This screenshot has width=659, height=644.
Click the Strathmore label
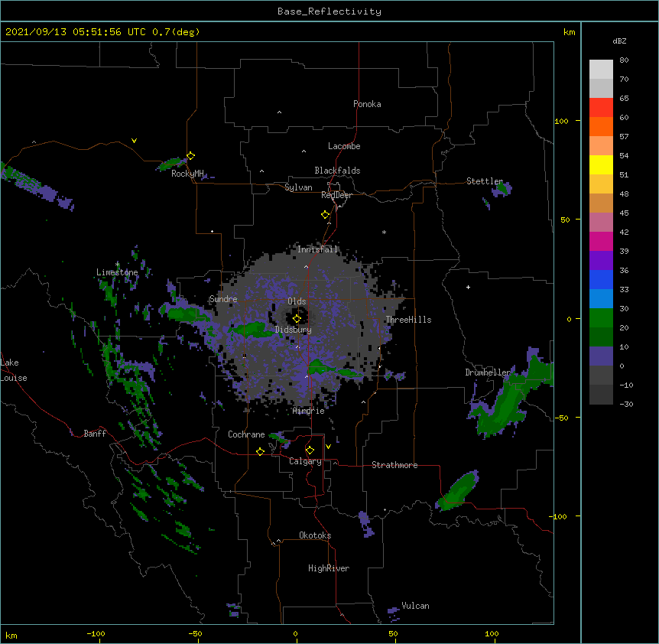pyautogui.click(x=394, y=465)
